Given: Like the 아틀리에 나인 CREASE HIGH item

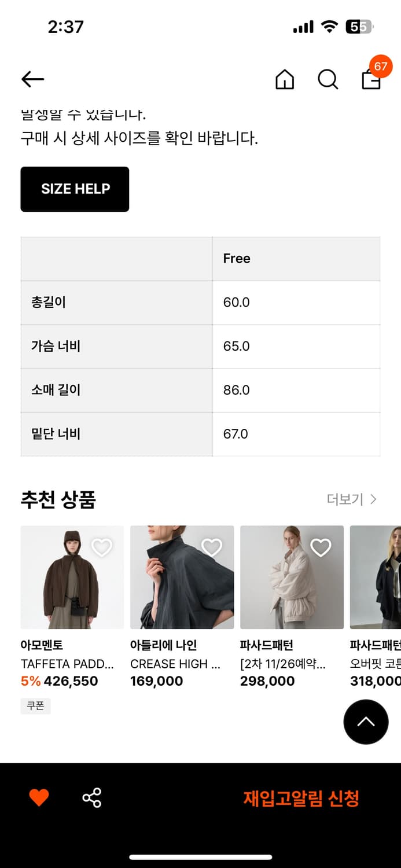Looking at the screenshot, I should 212,547.
